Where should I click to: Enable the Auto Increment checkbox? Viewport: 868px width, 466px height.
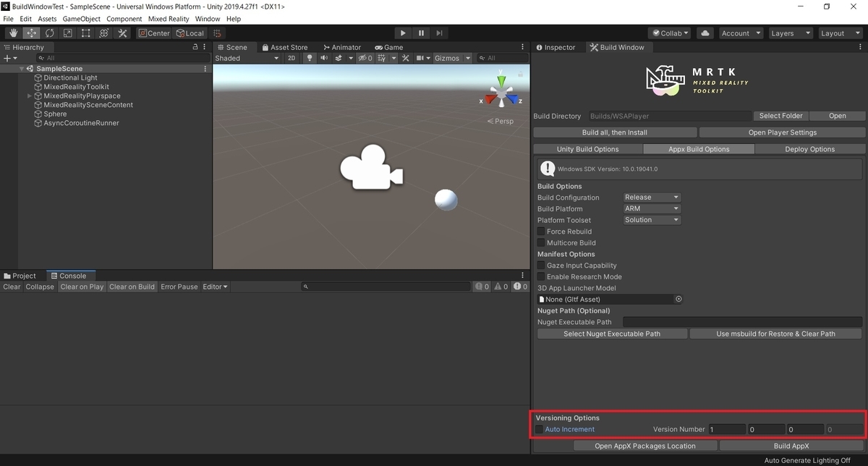click(539, 429)
